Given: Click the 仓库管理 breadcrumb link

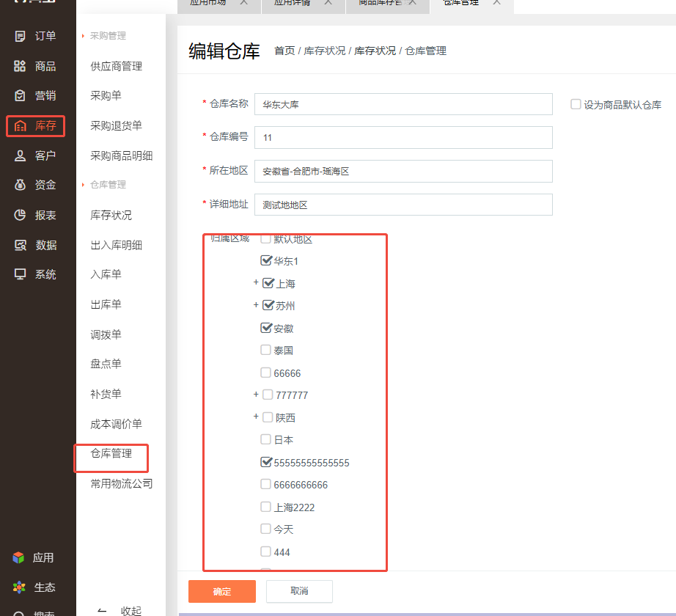Looking at the screenshot, I should [x=426, y=51].
